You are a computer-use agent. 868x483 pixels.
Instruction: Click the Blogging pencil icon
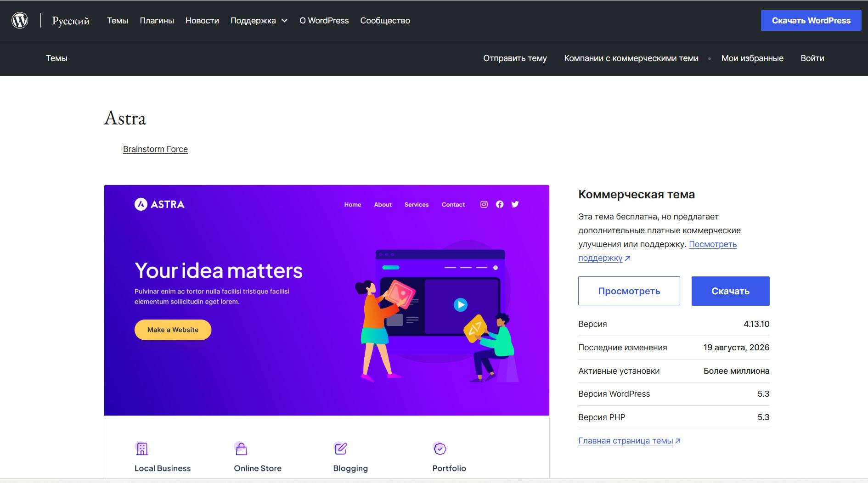pos(340,448)
